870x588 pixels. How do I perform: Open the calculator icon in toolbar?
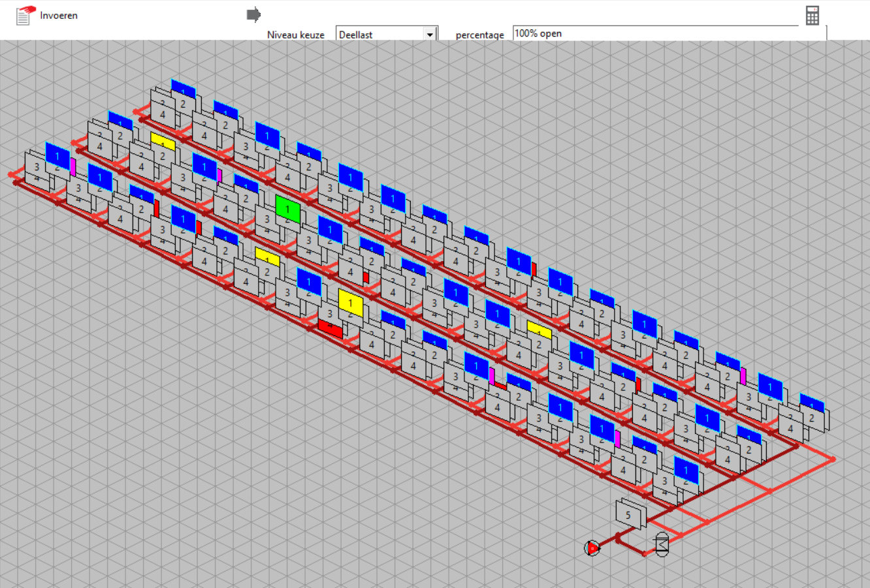[812, 15]
